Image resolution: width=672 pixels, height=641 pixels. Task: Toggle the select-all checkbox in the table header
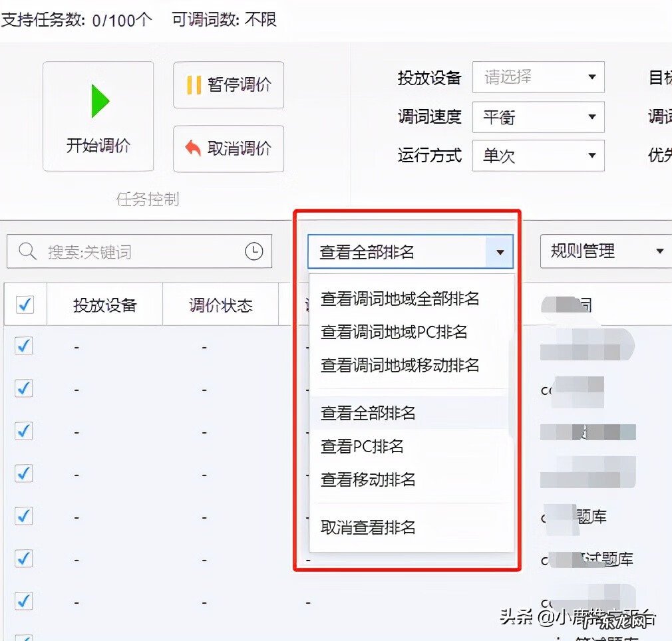coord(25,304)
